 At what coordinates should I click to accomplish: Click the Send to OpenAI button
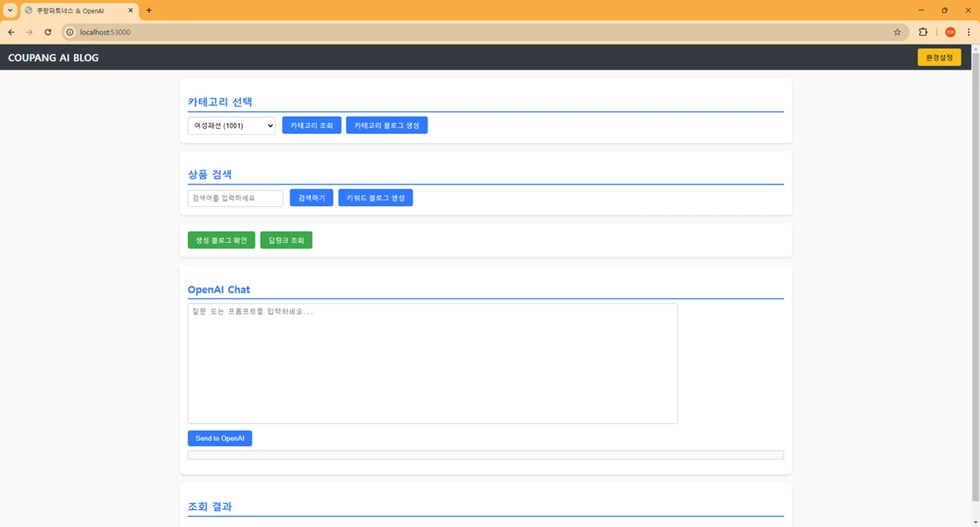pos(219,438)
